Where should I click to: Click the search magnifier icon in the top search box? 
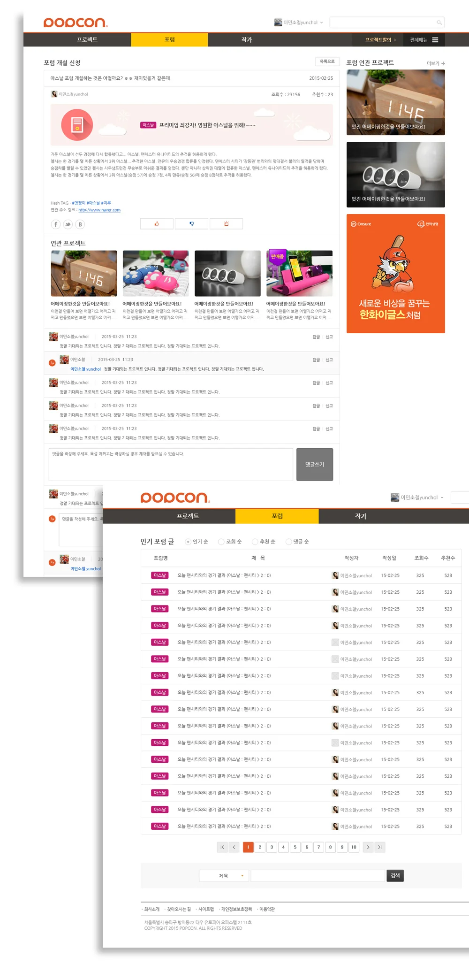pyautogui.click(x=439, y=23)
